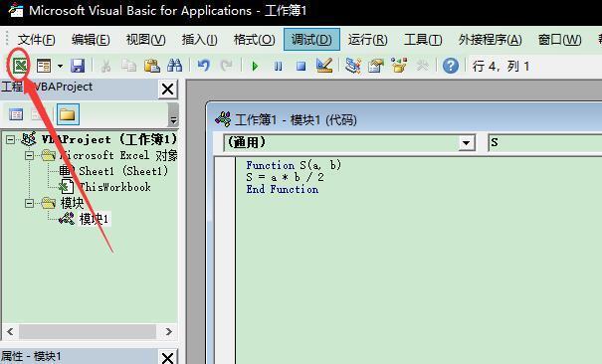The height and width of the screenshot is (364, 602).
Task: Click View Code button in project panel
Action: tap(16, 114)
